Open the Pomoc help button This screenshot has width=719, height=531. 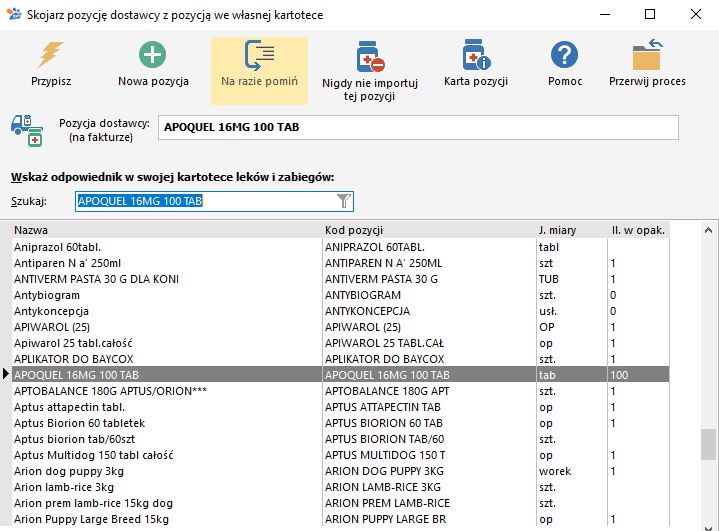point(564,64)
